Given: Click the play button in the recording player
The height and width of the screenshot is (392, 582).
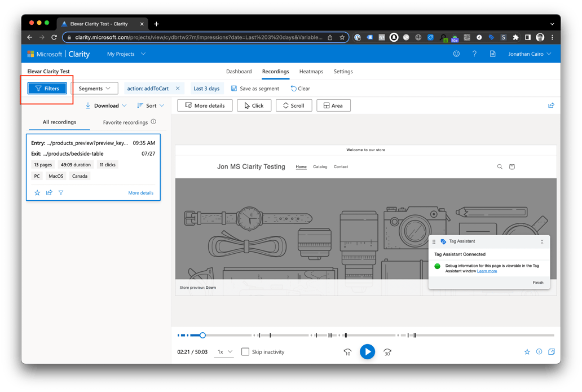Looking at the screenshot, I should tap(367, 352).
